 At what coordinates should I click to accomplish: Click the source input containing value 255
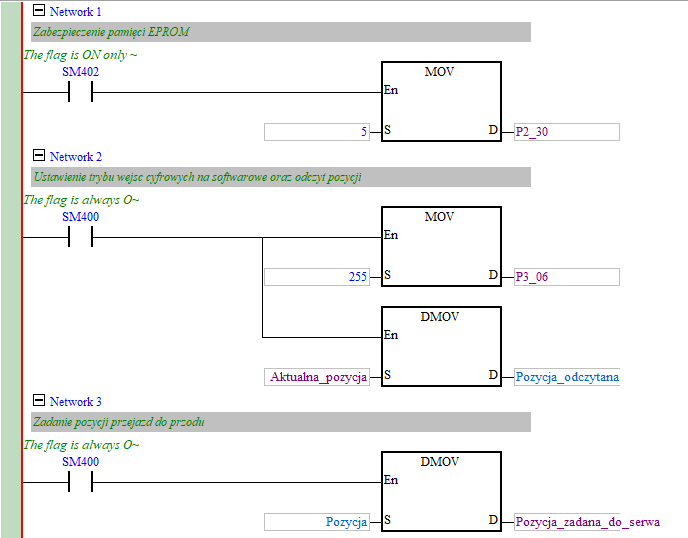316,277
